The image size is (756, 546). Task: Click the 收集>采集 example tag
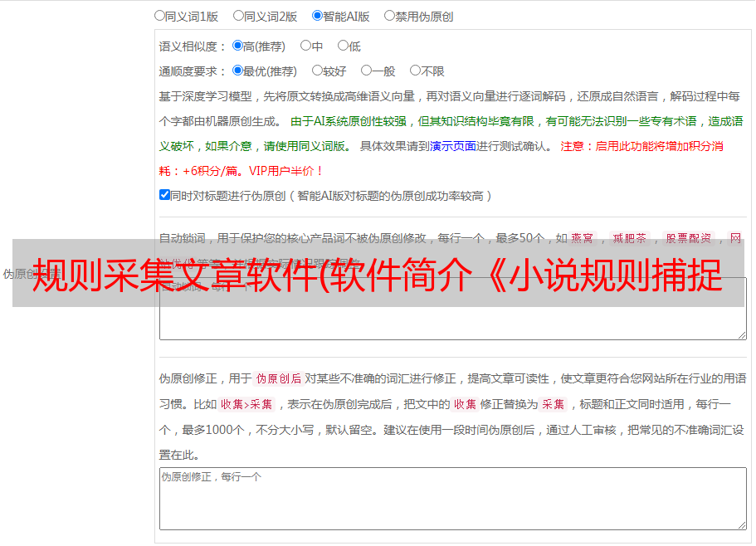pos(246,404)
